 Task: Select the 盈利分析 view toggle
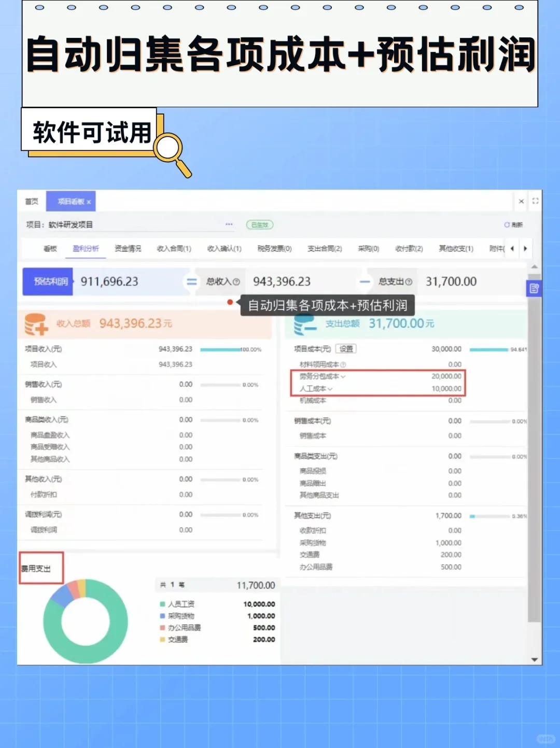(x=86, y=248)
